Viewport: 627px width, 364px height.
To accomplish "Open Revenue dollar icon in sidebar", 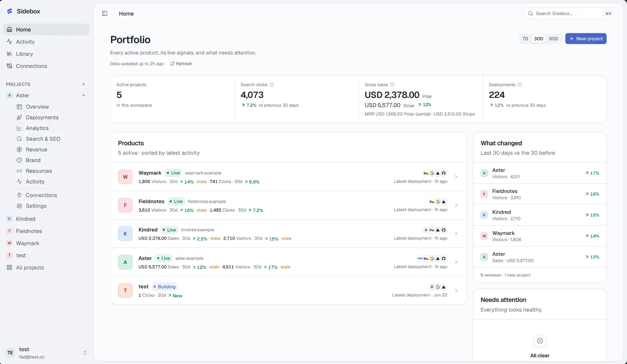I will coord(19,150).
